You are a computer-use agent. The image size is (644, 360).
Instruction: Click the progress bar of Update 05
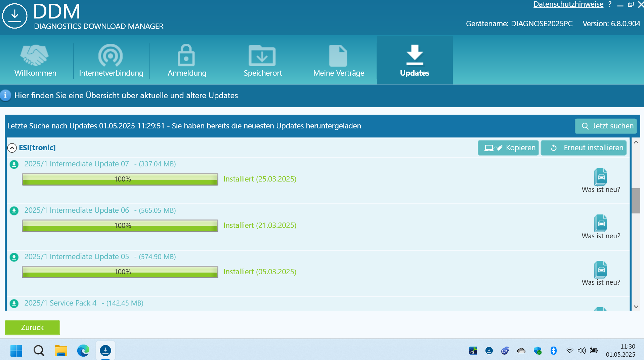[x=120, y=272]
